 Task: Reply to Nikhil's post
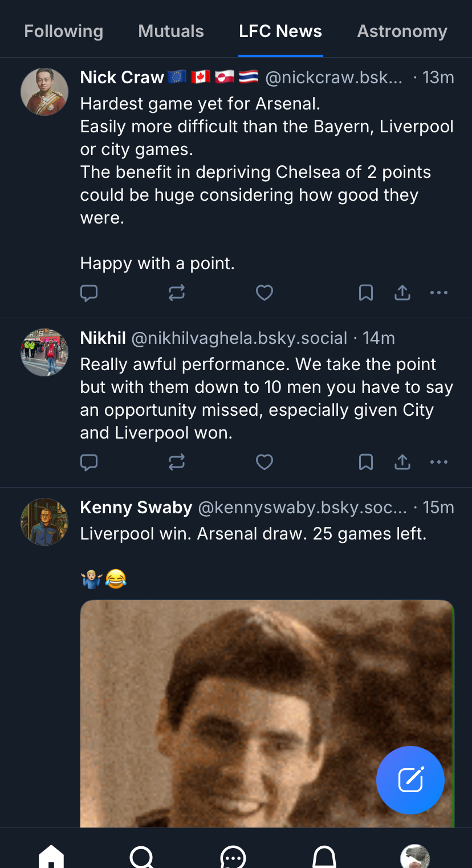point(89,462)
